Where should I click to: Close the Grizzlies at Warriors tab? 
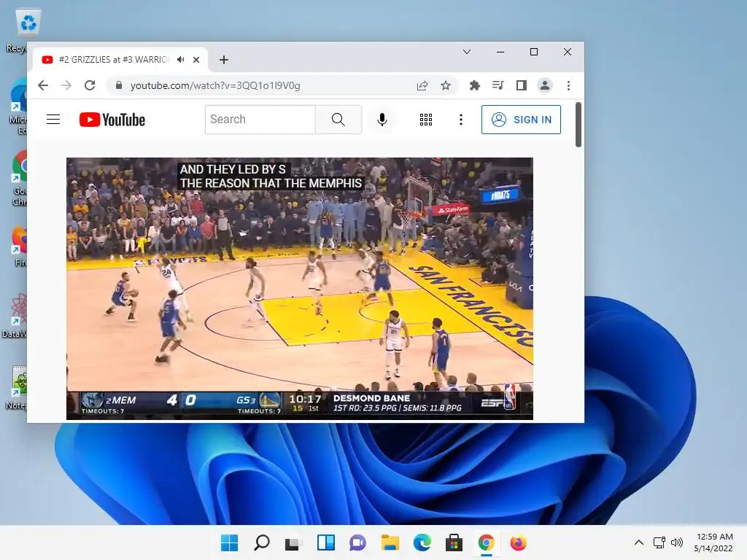click(196, 60)
